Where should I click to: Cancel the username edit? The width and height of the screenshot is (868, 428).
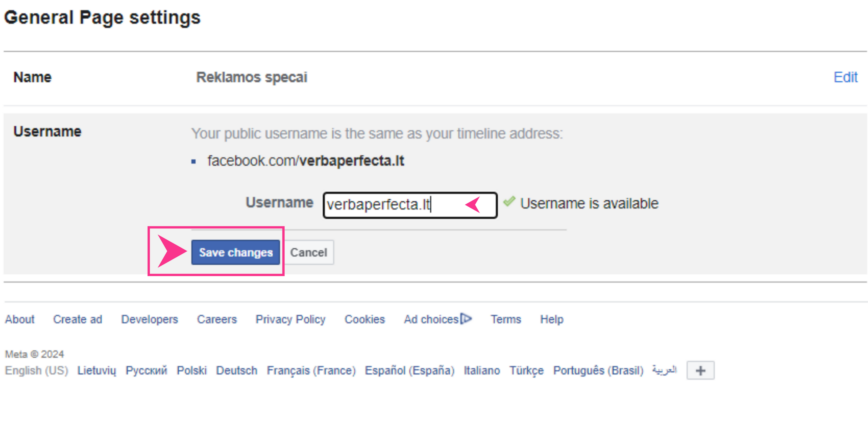coord(309,252)
